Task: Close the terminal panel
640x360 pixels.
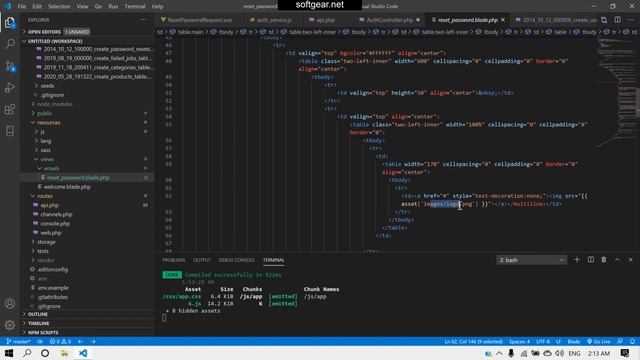Action: pos(631,260)
